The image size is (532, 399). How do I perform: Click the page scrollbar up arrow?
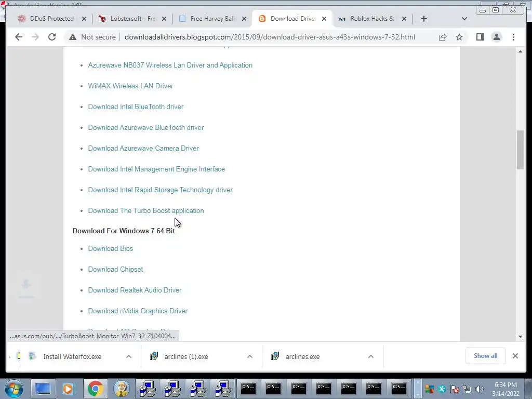pyautogui.click(x=520, y=51)
